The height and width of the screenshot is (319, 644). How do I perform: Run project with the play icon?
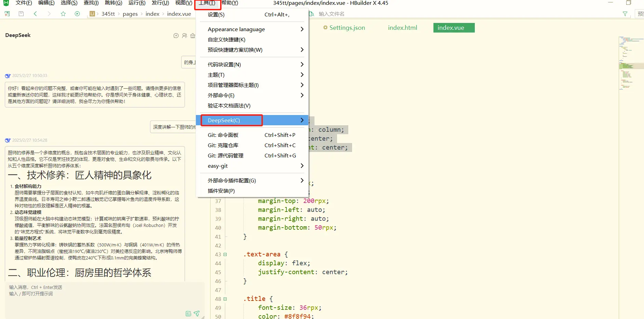[x=77, y=14]
